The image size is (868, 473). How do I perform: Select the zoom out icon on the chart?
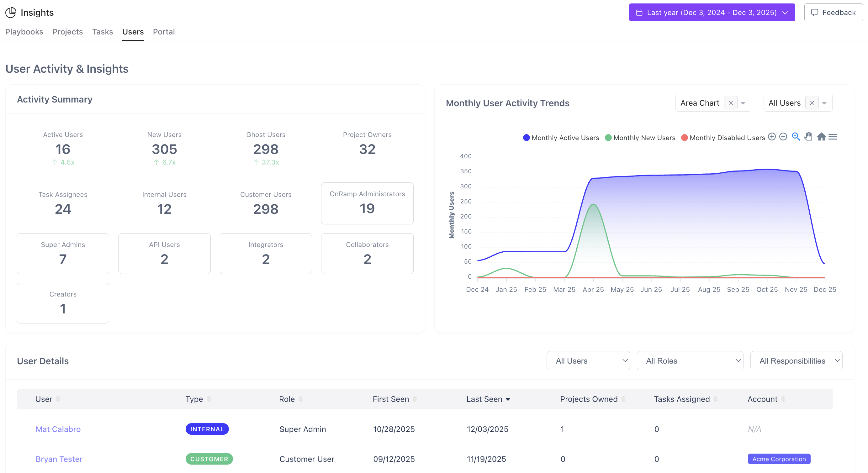(783, 137)
